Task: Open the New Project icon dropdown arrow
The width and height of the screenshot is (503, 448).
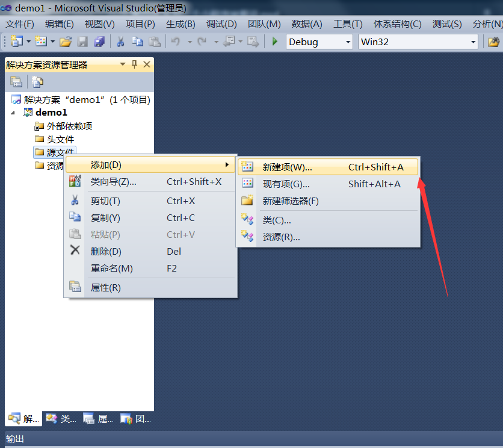Action: (x=28, y=42)
